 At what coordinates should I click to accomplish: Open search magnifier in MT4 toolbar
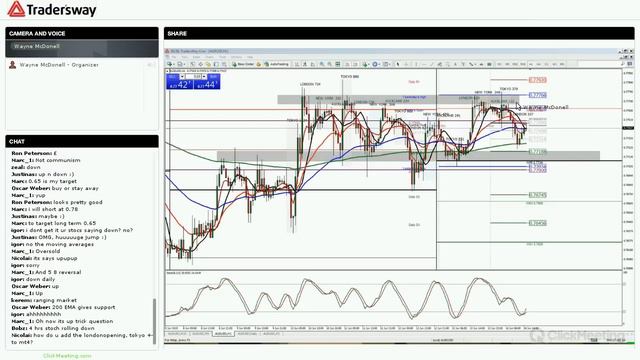pos(623,64)
